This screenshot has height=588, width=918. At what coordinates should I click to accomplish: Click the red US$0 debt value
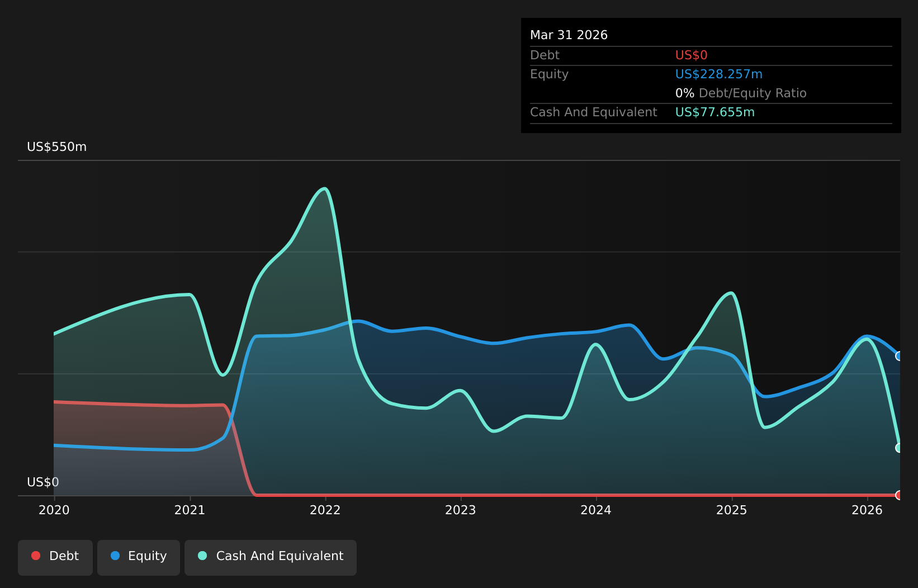tap(692, 55)
